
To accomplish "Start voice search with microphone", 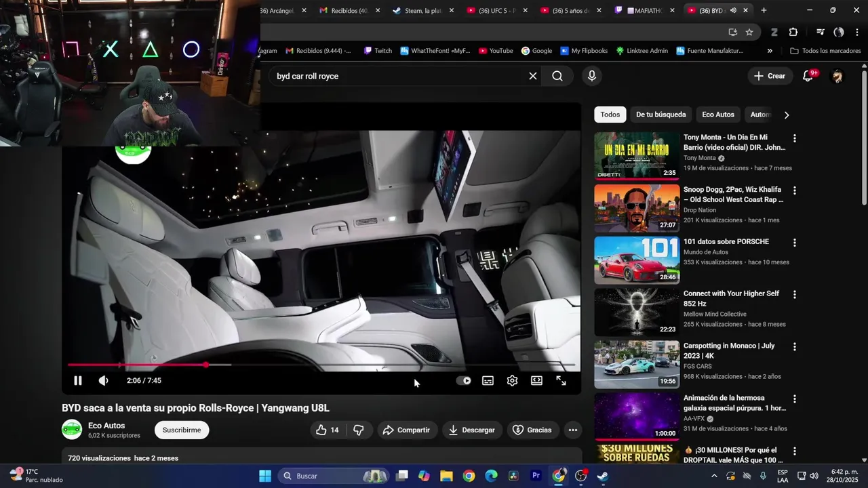I will (x=592, y=76).
